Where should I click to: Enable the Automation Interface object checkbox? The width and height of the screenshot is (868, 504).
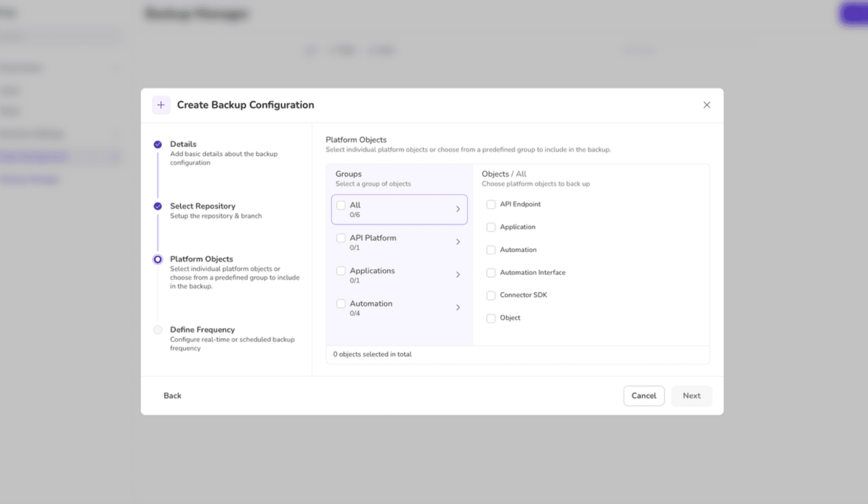pos(491,273)
